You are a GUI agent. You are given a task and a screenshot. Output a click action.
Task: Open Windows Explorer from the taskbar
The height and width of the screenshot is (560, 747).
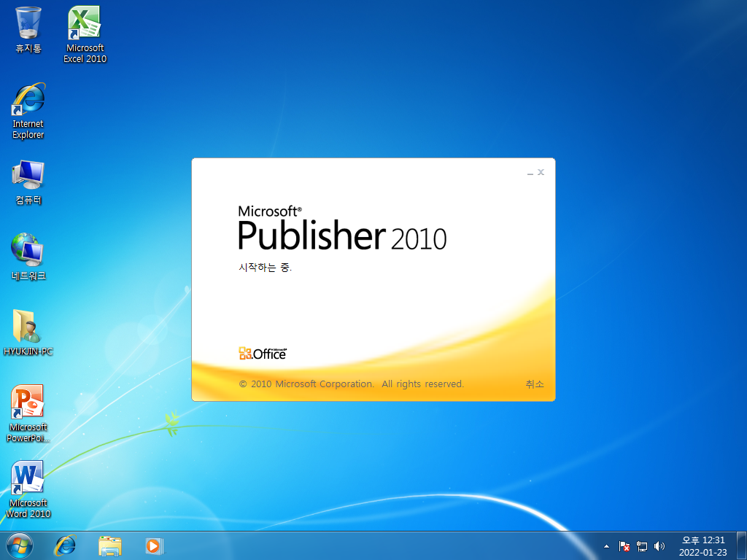tap(110, 545)
